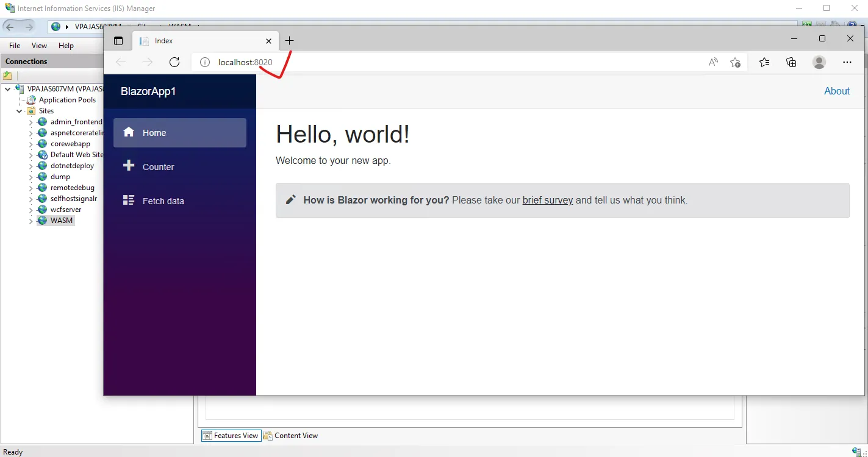Open Collections in Edge

coord(791,62)
